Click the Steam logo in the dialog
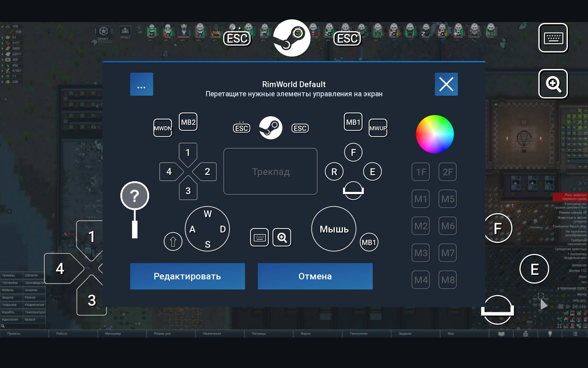The image size is (588, 368). coord(270,128)
